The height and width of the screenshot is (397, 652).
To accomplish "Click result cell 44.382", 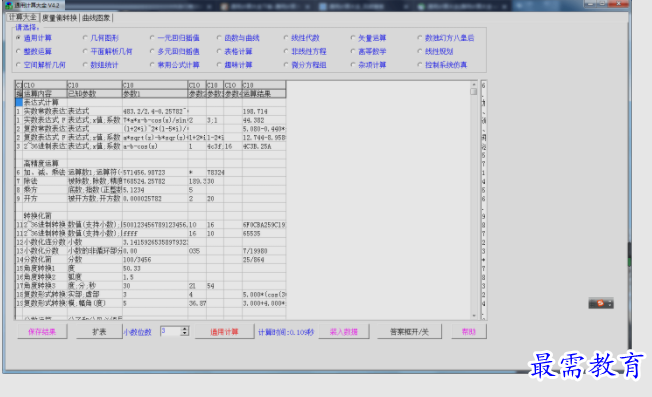I will coord(264,120).
